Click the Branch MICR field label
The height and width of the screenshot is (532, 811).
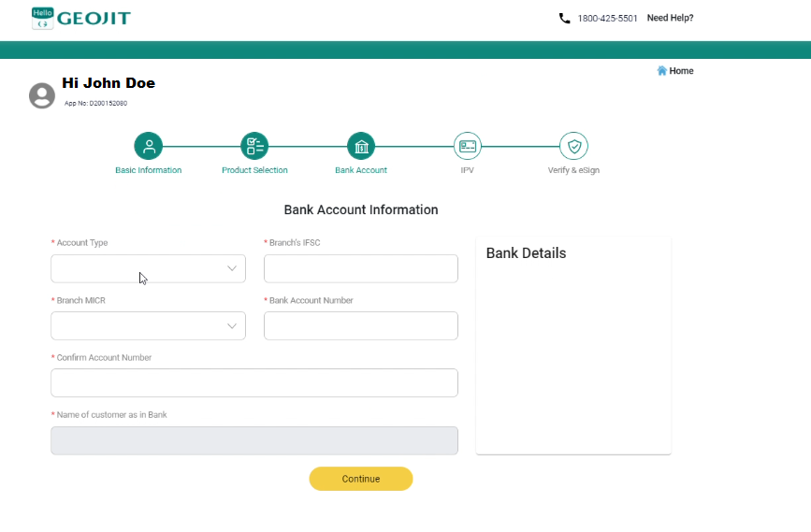click(x=80, y=300)
